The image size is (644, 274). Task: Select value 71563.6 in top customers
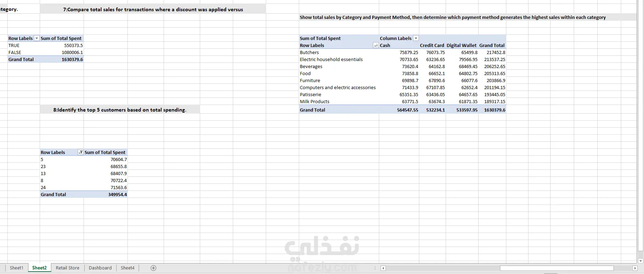(106, 187)
